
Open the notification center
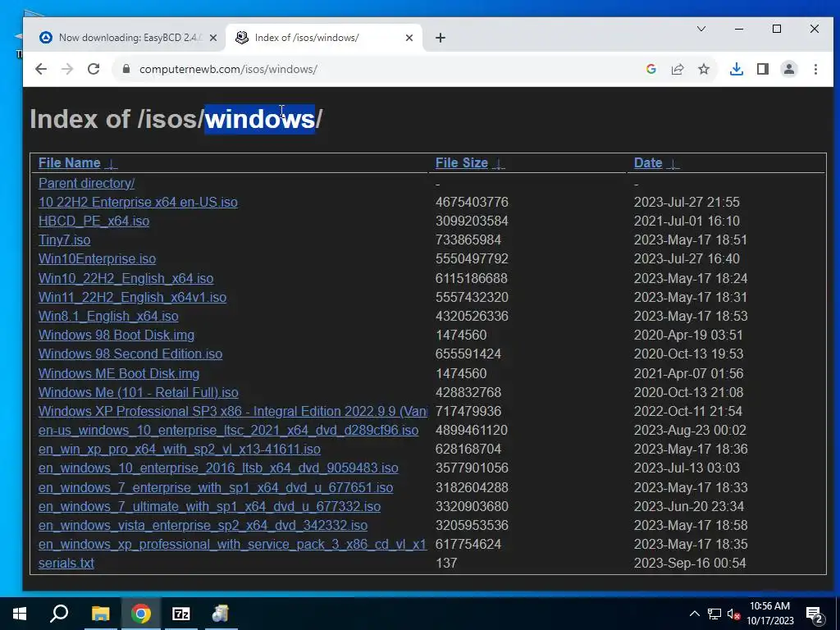(815, 614)
